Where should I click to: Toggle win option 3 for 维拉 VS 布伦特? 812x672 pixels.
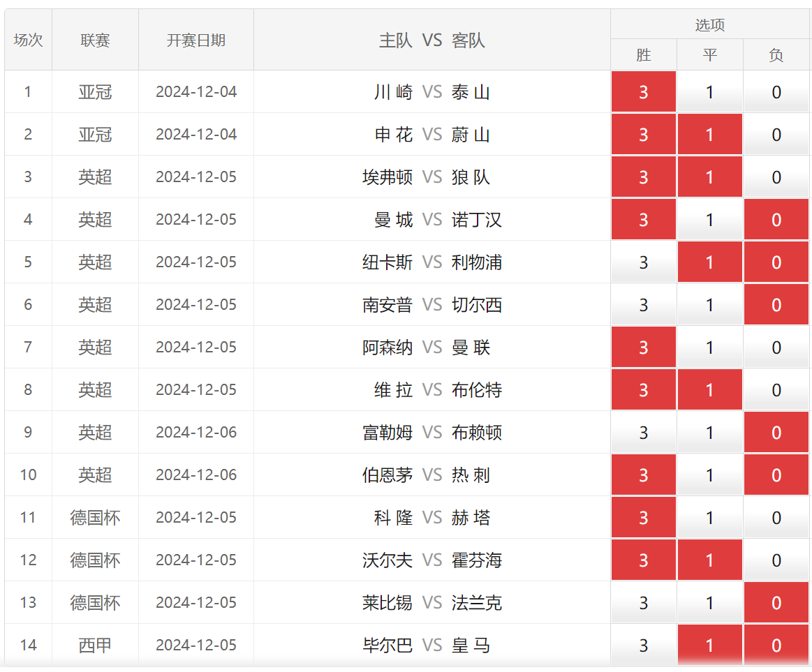[x=643, y=389]
